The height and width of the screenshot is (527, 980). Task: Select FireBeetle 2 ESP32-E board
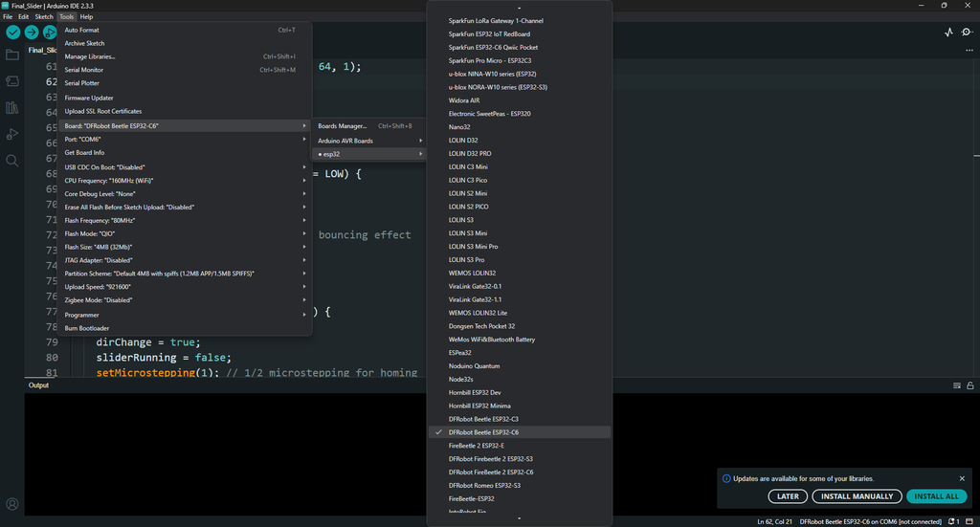tap(520, 445)
